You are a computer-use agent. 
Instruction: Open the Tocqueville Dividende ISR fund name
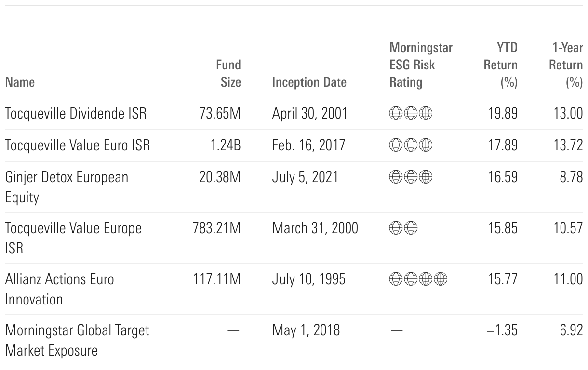[x=76, y=114]
